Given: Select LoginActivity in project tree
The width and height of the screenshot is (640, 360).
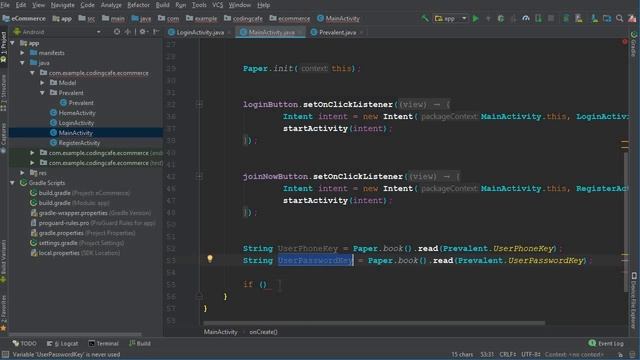Looking at the screenshot, I should [x=72, y=123].
